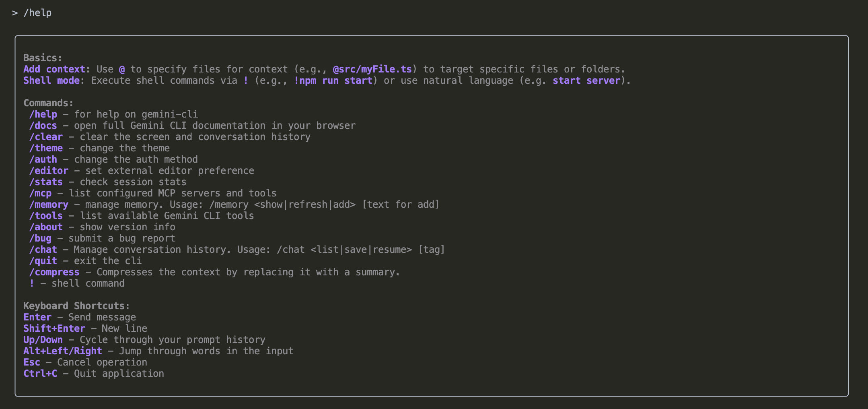Select the /clear command label

(46, 137)
